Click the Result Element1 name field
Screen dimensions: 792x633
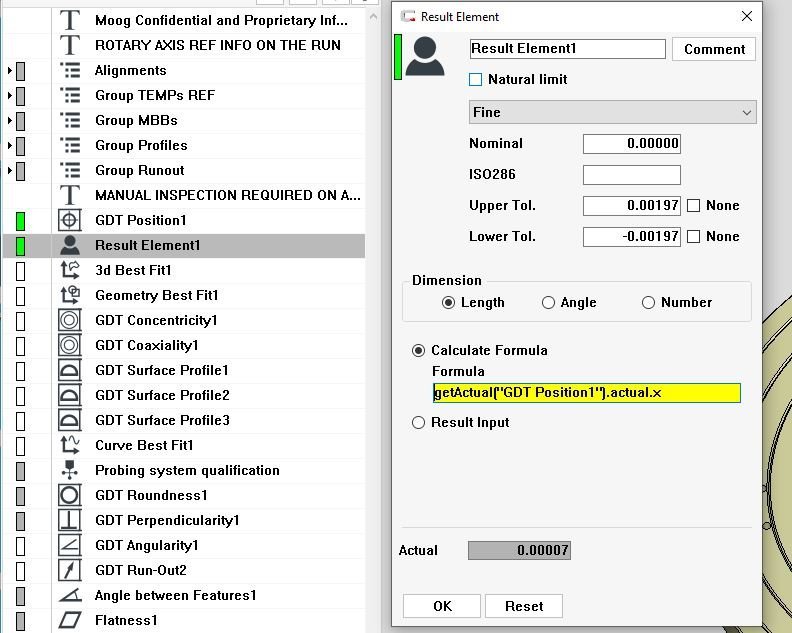tap(568, 49)
